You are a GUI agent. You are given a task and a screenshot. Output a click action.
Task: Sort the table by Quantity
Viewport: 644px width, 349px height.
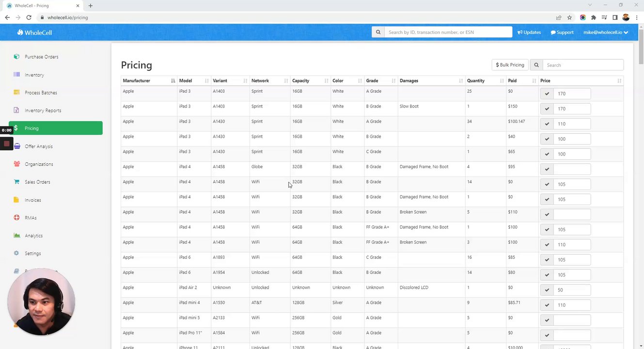pyautogui.click(x=486, y=80)
